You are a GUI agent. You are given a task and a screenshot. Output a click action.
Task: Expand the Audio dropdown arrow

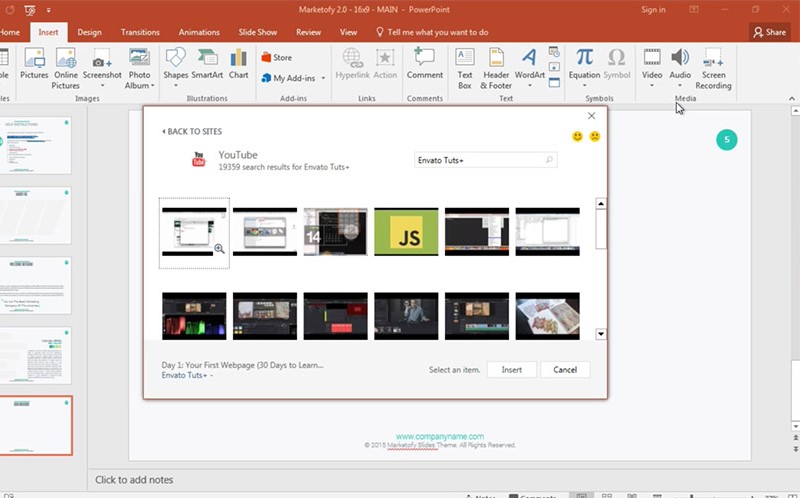pyautogui.click(x=680, y=86)
